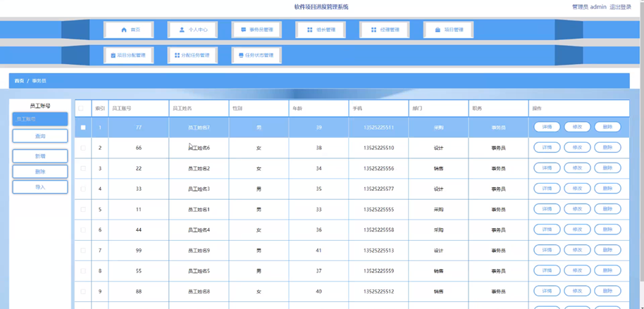Screen dimensions: 644x309
Task: Click the home icon in the 首页 tab
Action: click(124, 30)
